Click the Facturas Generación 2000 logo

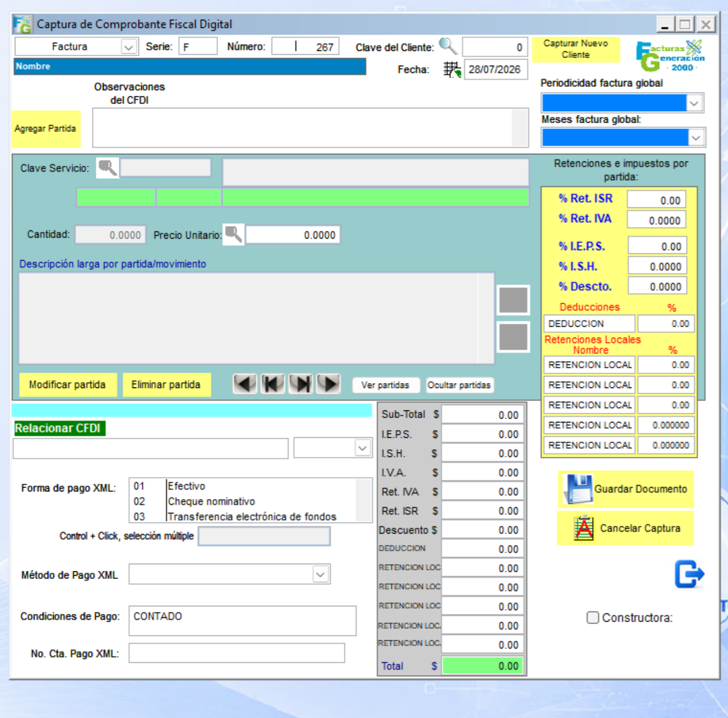click(670, 55)
